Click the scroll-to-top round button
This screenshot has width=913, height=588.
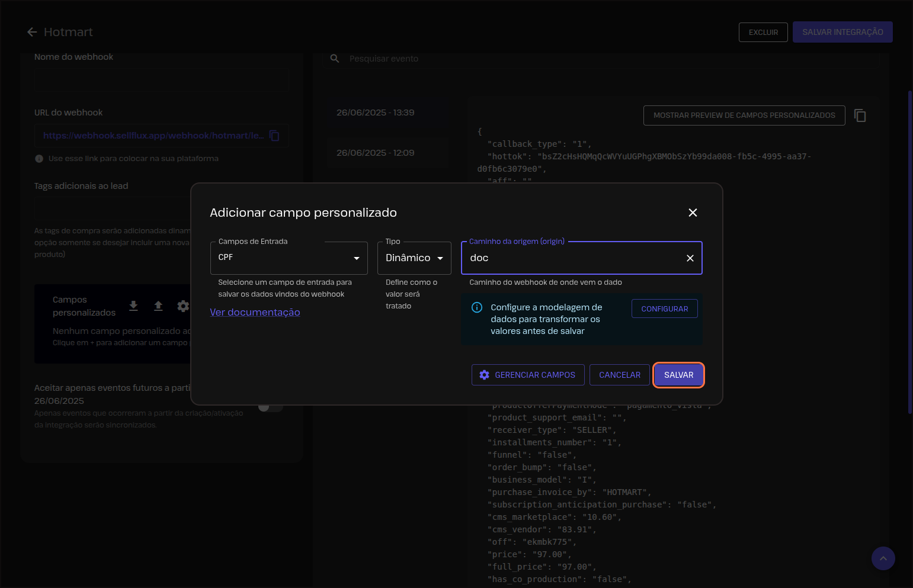(883, 558)
